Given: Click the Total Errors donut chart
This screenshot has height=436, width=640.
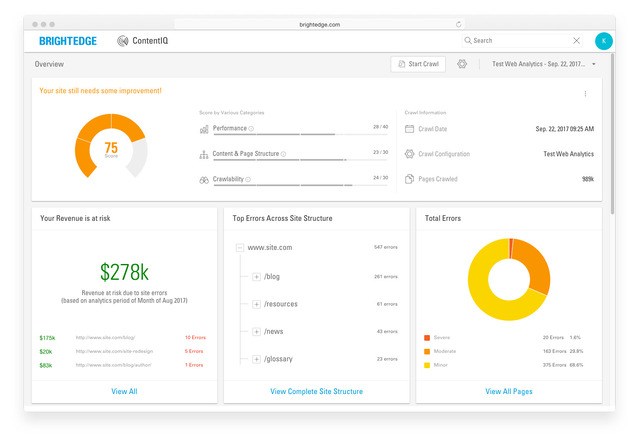Looking at the screenshot, I should pyautogui.click(x=509, y=280).
